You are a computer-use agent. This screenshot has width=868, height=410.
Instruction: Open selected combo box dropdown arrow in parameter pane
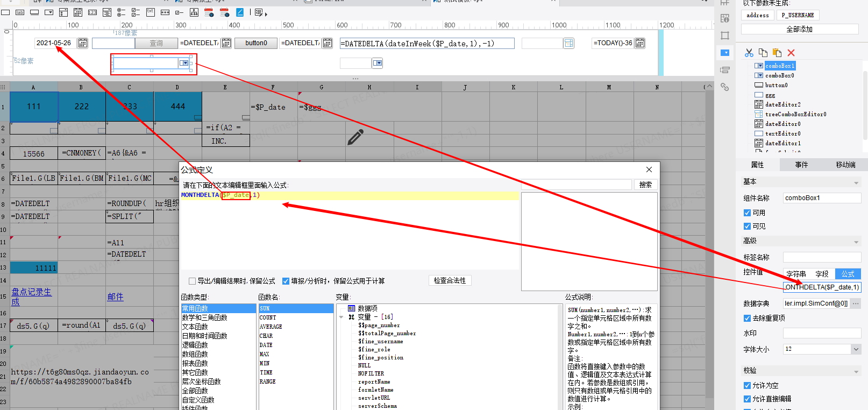click(184, 63)
